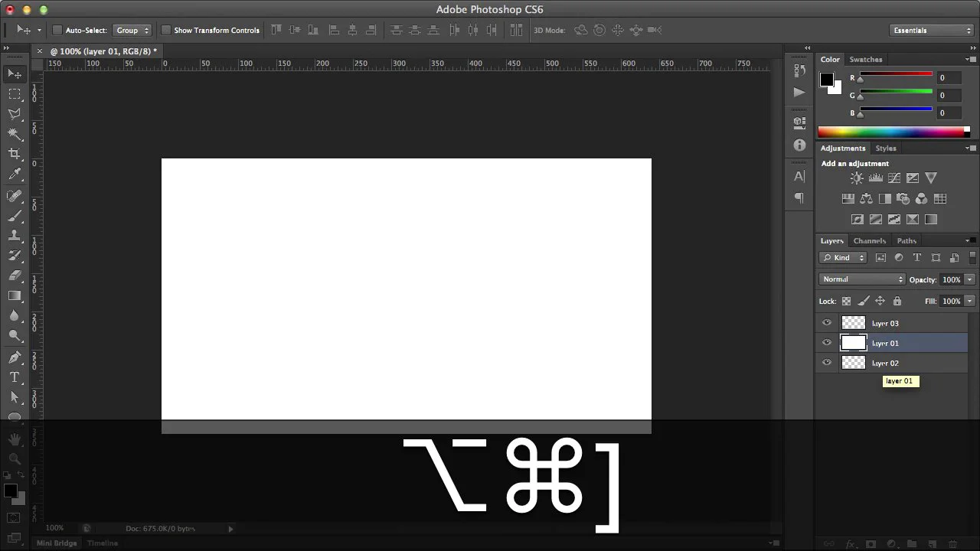Open the Move tool preset picker arrow
This screenshot has width=980, height=551.
coord(39,31)
